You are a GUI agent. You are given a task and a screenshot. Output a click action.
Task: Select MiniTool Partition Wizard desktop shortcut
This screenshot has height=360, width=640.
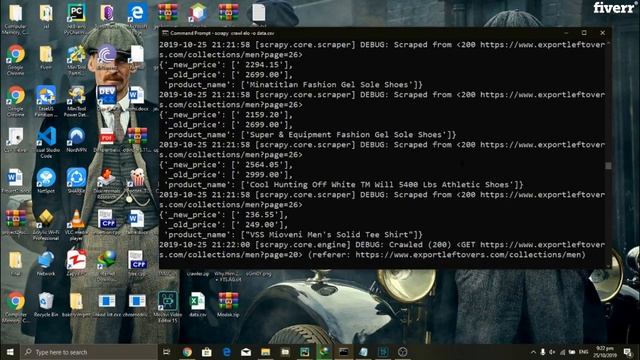point(76,54)
